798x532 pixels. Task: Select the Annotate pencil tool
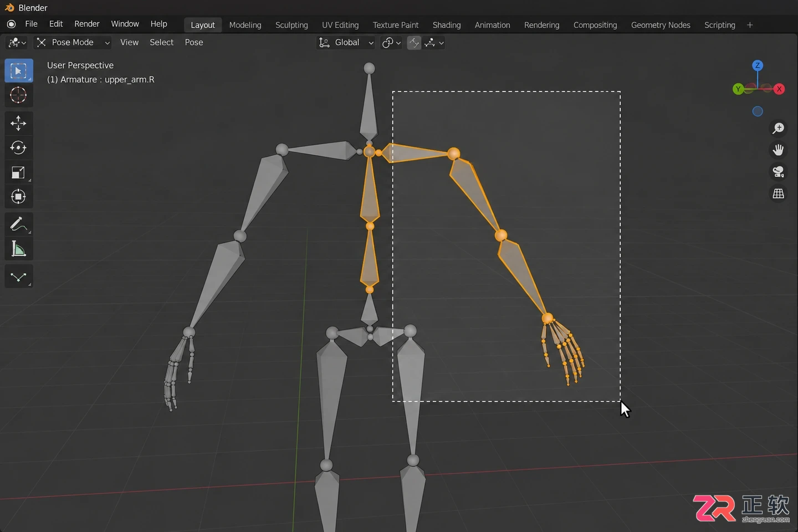click(18, 224)
